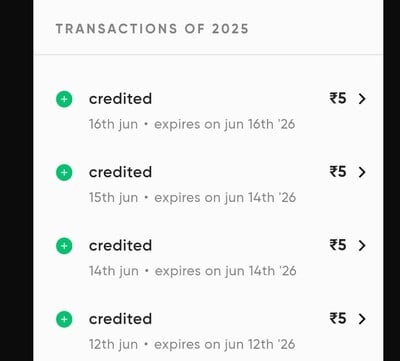The image size is (400, 361).
Task: Open details chevron for 16th jun credit
Action: click(362, 99)
